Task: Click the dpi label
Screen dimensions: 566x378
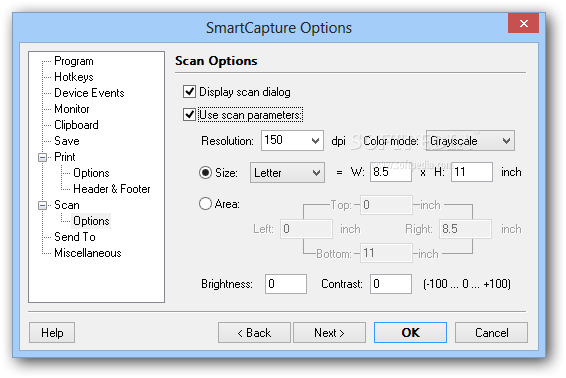Action: [x=338, y=141]
